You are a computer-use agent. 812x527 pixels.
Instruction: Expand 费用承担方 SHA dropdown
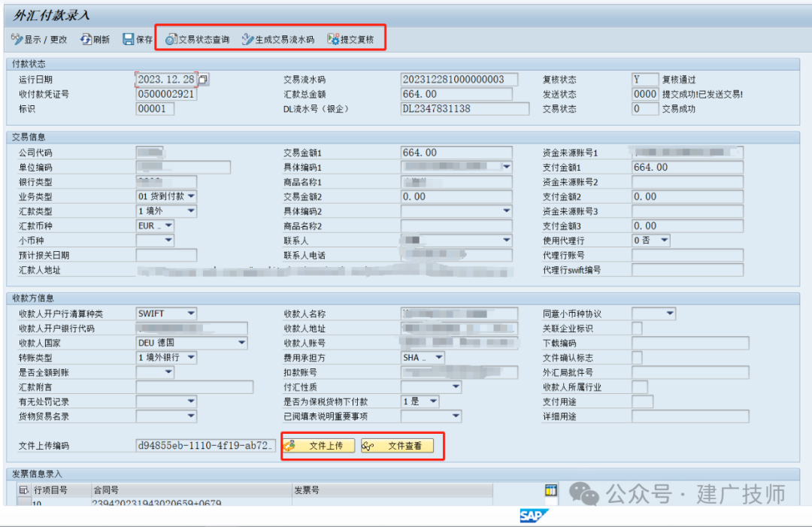[439, 357]
